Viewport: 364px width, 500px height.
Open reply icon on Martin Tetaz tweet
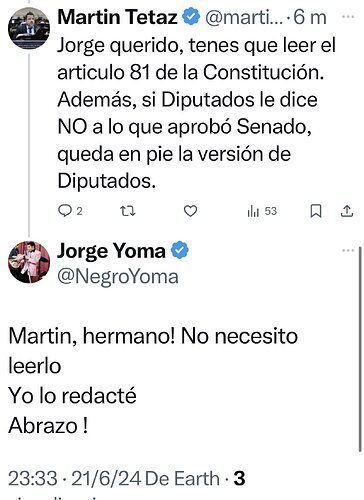coord(64,211)
